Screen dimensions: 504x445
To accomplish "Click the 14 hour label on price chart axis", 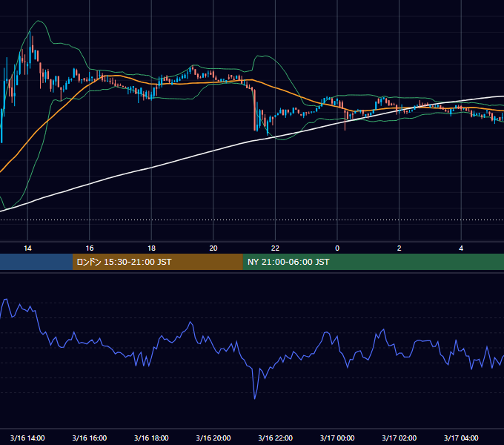I will click(x=27, y=248).
